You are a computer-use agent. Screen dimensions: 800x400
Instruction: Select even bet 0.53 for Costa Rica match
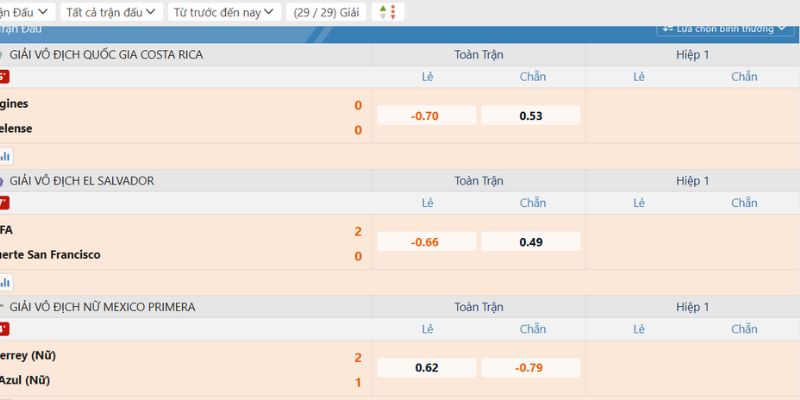(x=531, y=116)
